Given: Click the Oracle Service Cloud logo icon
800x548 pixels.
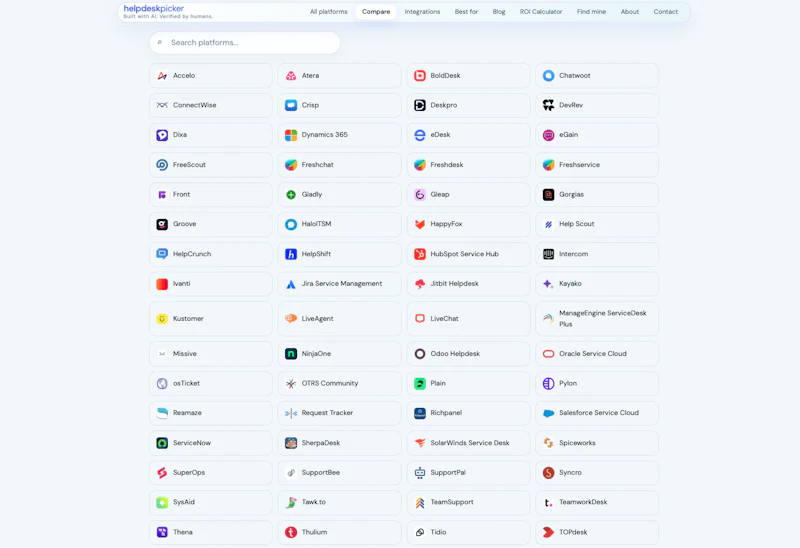Looking at the screenshot, I should point(548,354).
